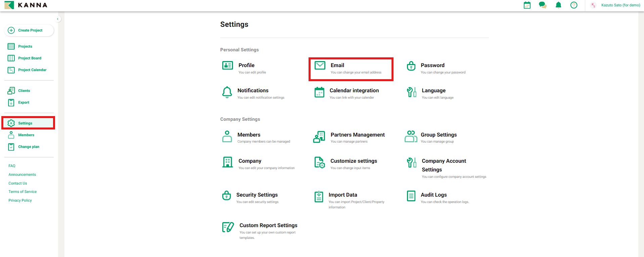
Task: Collapse the left sidebar with chevron
Action: [x=58, y=19]
